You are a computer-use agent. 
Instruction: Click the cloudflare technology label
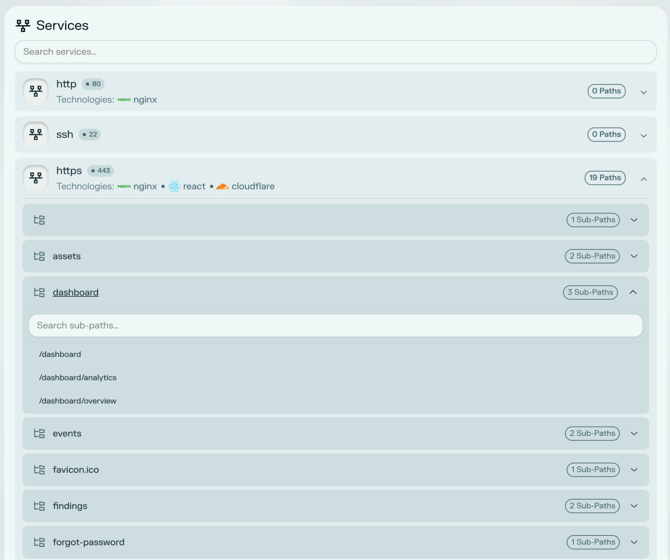pos(253,187)
